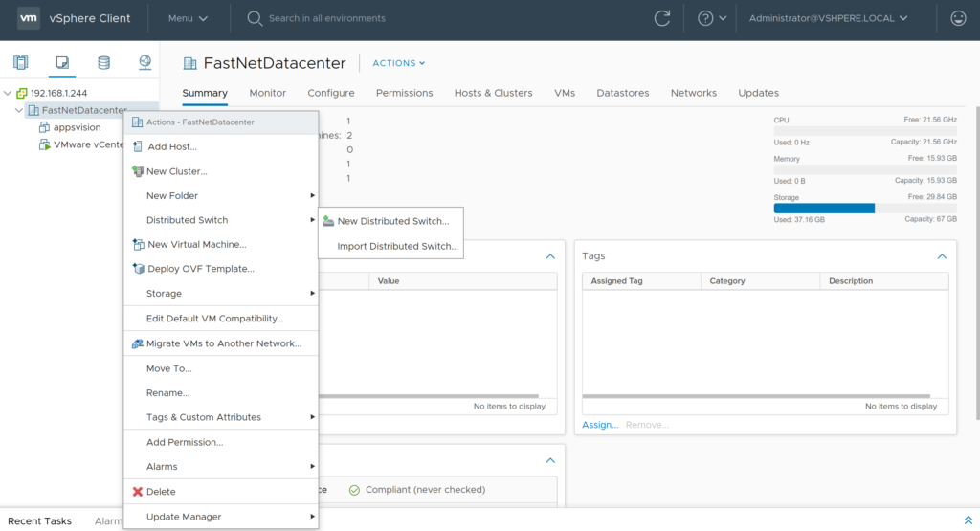Click the vm logo in header
Screen dimensions: 980x531
pyautogui.click(x=28, y=18)
